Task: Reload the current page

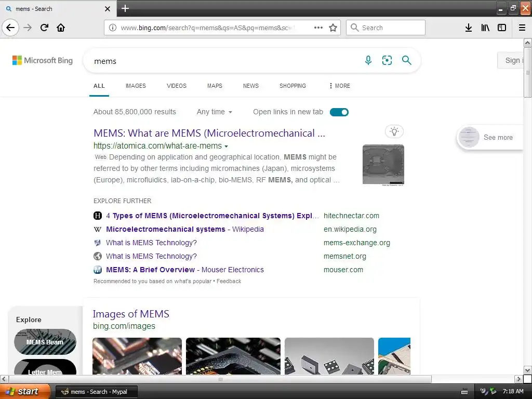Action: click(44, 28)
